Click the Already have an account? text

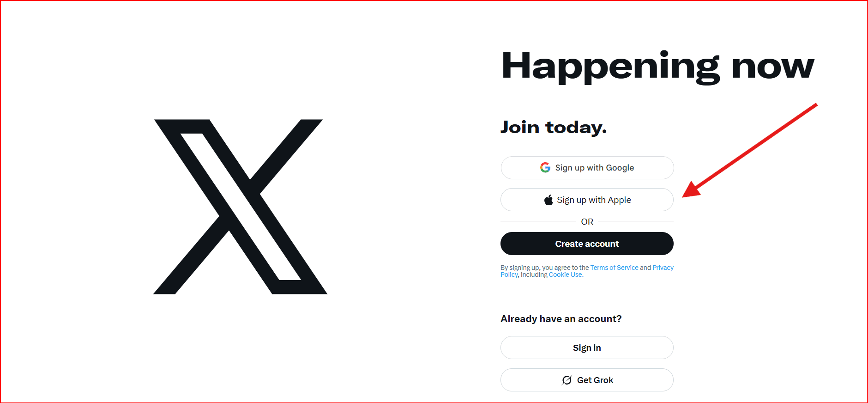[x=561, y=319]
